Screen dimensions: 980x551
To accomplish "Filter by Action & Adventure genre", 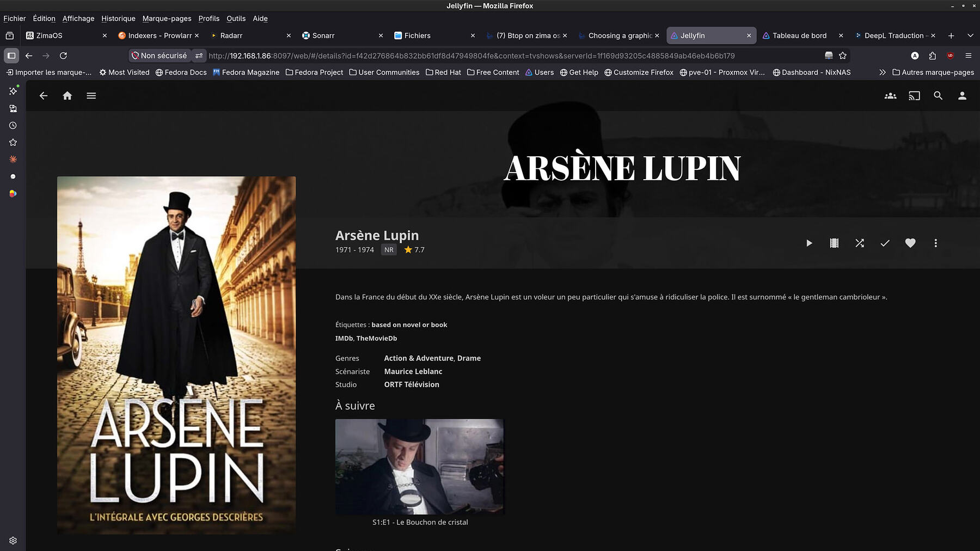I will tap(419, 358).
